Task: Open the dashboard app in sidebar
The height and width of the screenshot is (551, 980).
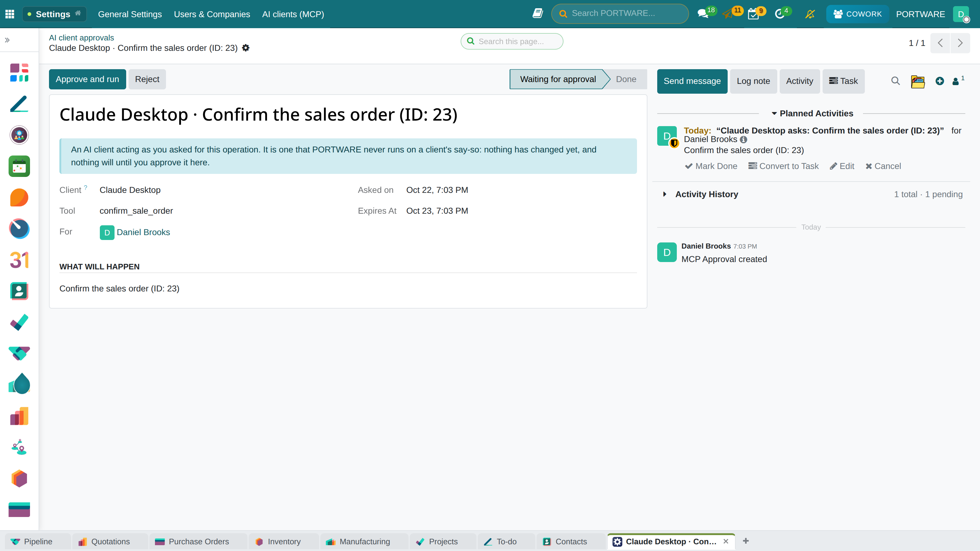Action: 19,73
